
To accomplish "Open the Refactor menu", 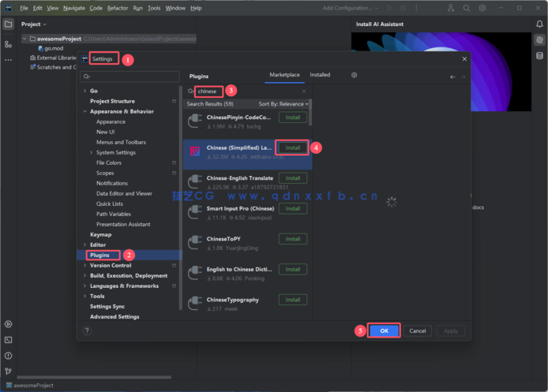I will pos(118,8).
